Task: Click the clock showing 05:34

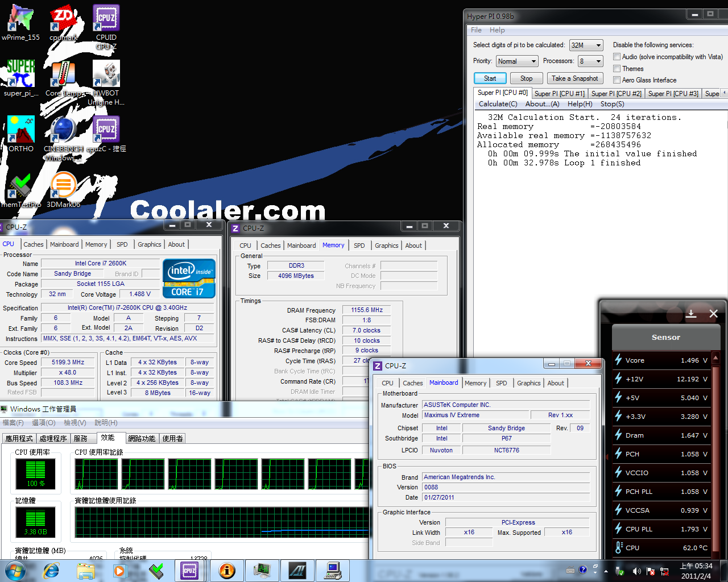Action: pos(697,566)
